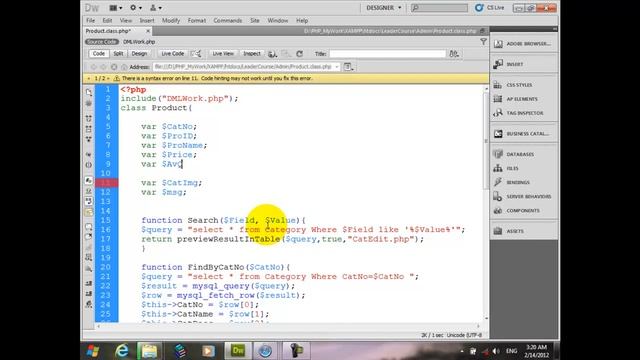The width and height of the screenshot is (640, 360).
Task: Toggle Live View mode
Action: [223, 53]
